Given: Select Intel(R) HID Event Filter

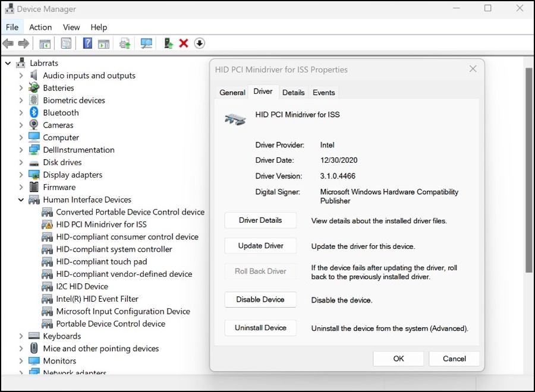Looking at the screenshot, I should pyautogui.click(x=97, y=299).
